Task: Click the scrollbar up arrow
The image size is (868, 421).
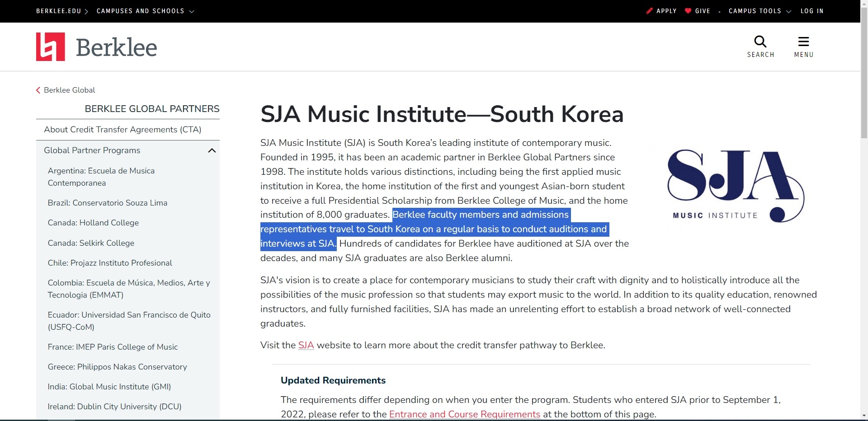Action: [x=864, y=4]
